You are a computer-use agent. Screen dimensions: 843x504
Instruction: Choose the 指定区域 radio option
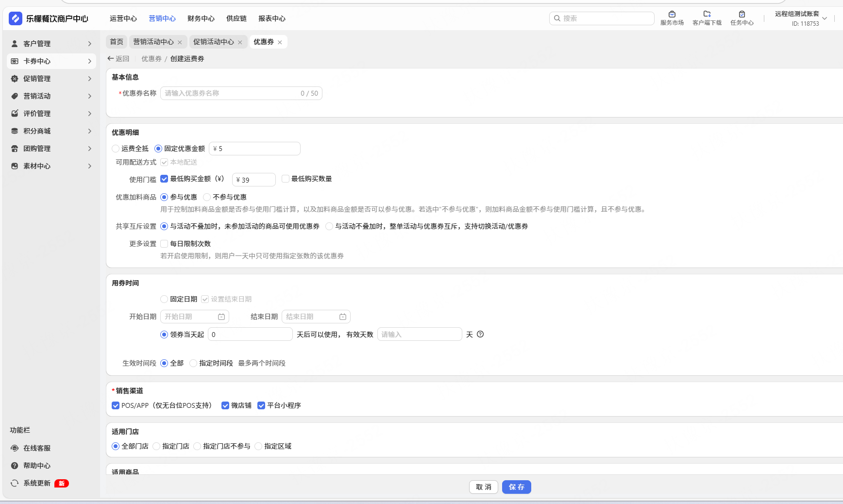(x=258, y=446)
